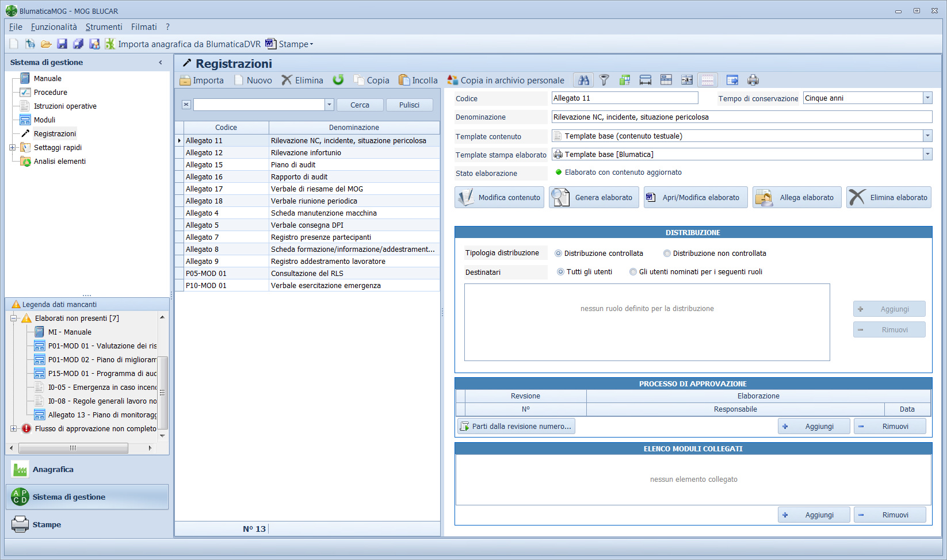Click the export arrow icon beside the printer

(732, 80)
